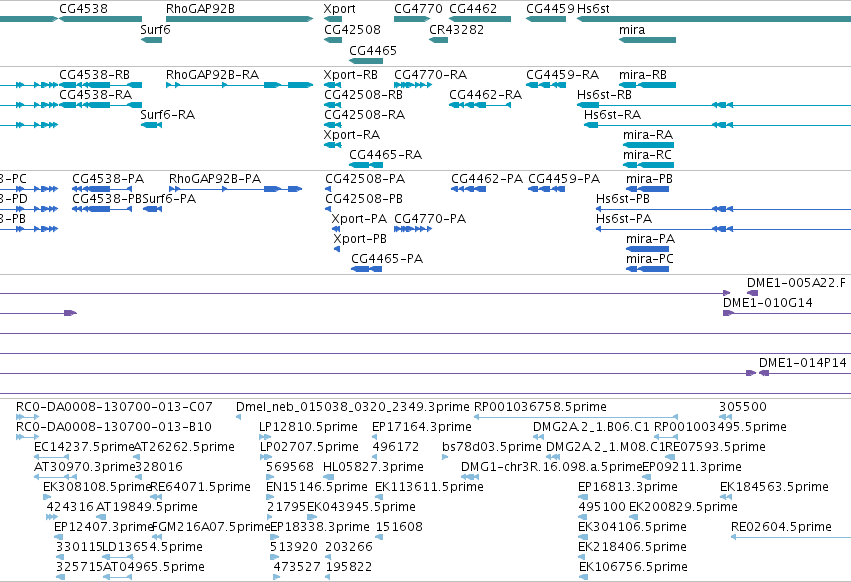Select transcript CG4538-RA
The image size is (851, 582).
96,95
